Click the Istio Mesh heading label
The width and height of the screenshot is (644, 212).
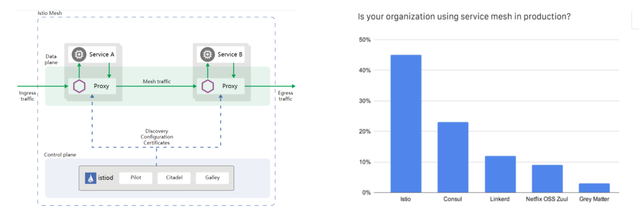pyautogui.click(x=50, y=13)
